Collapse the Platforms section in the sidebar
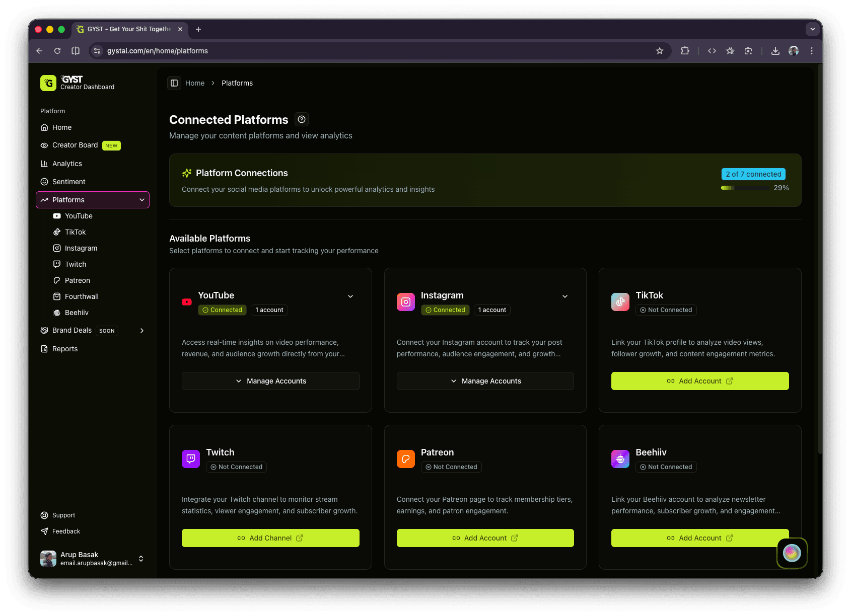The height and width of the screenshot is (616, 851). pos(142,200)
